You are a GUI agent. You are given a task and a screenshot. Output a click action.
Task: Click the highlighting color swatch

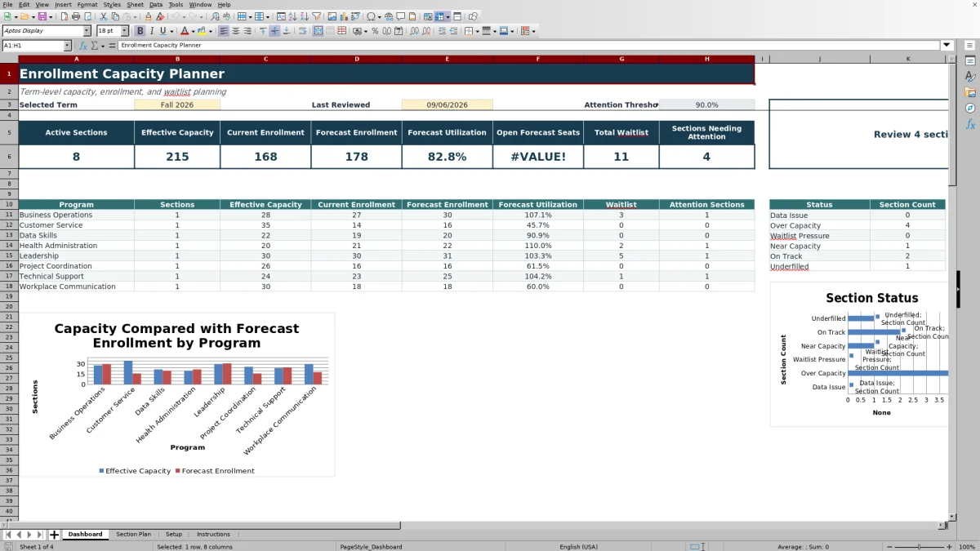tap(201, 31)
